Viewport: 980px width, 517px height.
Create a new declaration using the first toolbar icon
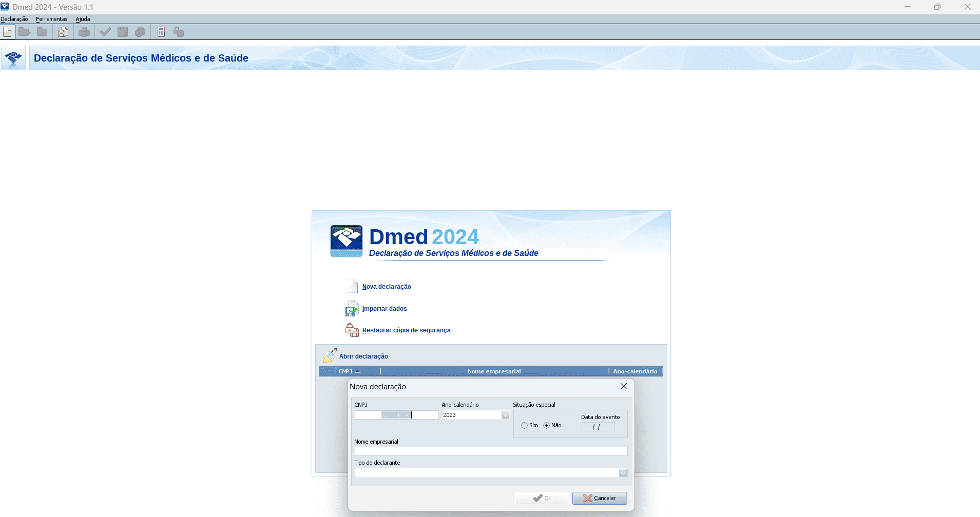point(7,32)
